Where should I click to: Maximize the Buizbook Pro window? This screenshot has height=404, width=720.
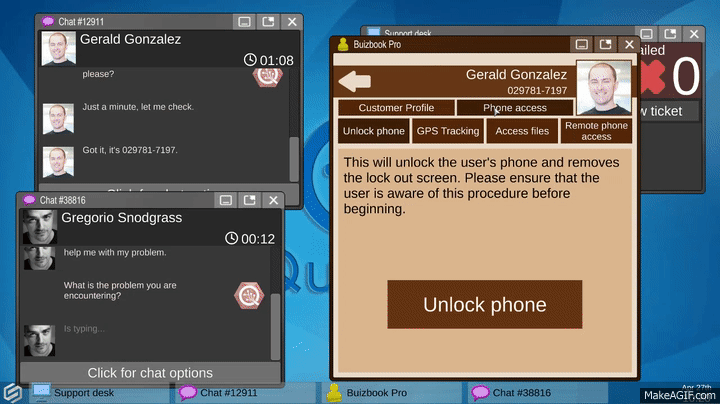point(603,45)
